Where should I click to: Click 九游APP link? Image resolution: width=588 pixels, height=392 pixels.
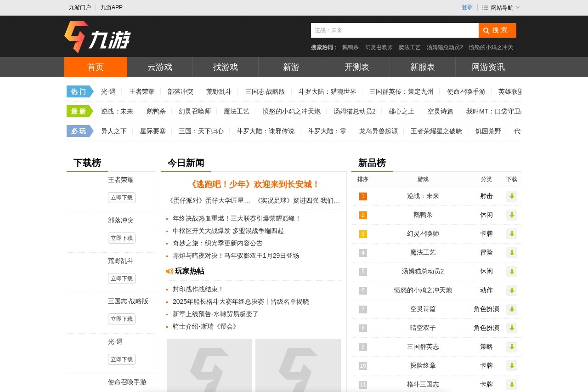coord(112,7)
